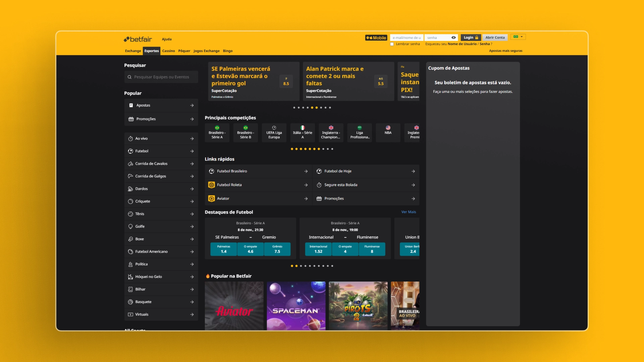Expand the Ao vivo row arrow

(192, 138)
